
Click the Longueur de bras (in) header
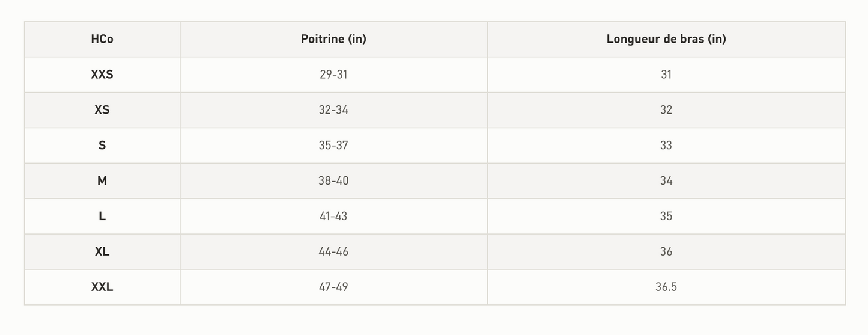pyautogui.click(x=666, y=39)
